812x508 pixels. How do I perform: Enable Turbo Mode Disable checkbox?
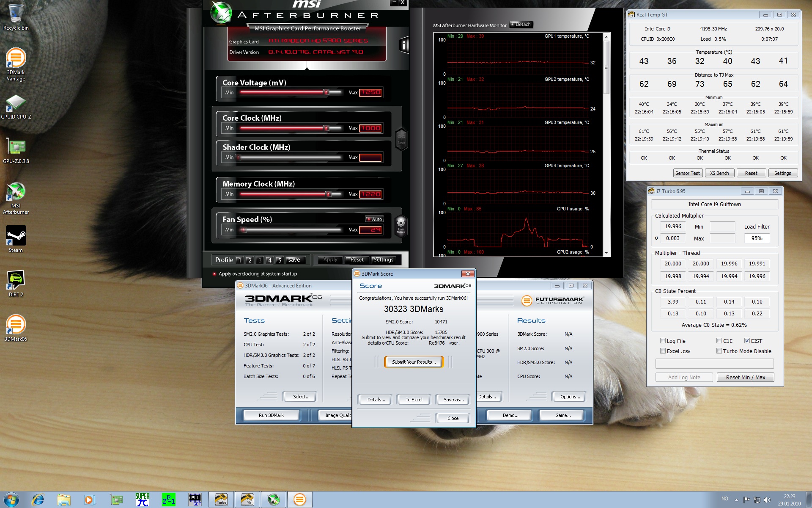click(x=719, y=351)
